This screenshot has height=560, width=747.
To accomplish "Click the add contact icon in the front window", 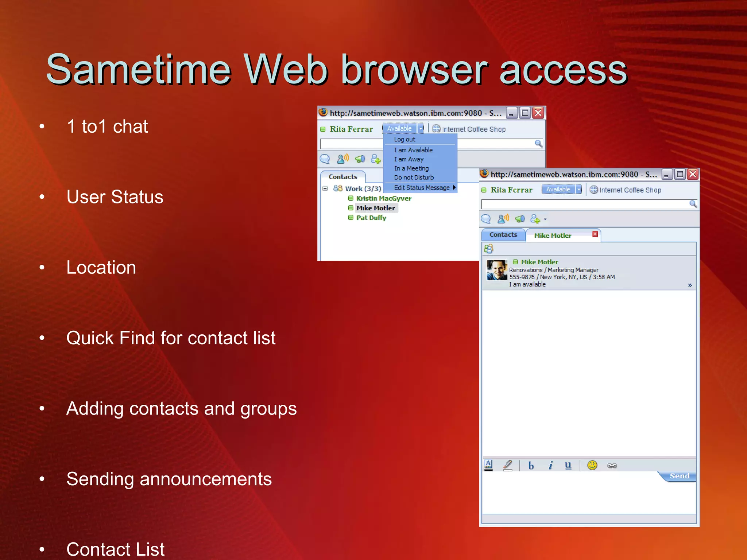I will pyautogui.click(x=535, y=219).
